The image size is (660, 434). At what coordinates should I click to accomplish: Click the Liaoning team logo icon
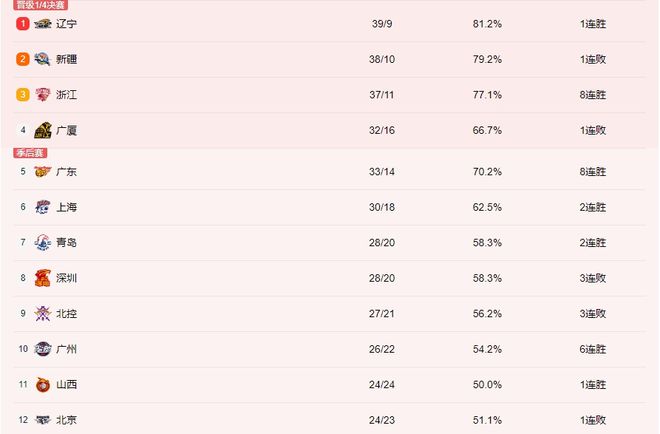pyautogui.click(x=43, y=24)
